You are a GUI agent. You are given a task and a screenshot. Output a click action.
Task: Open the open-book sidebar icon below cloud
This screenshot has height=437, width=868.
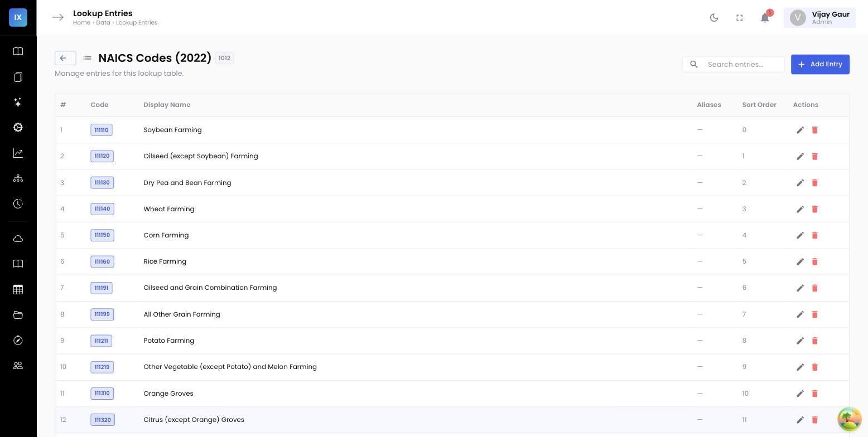[x=18, y=264]
